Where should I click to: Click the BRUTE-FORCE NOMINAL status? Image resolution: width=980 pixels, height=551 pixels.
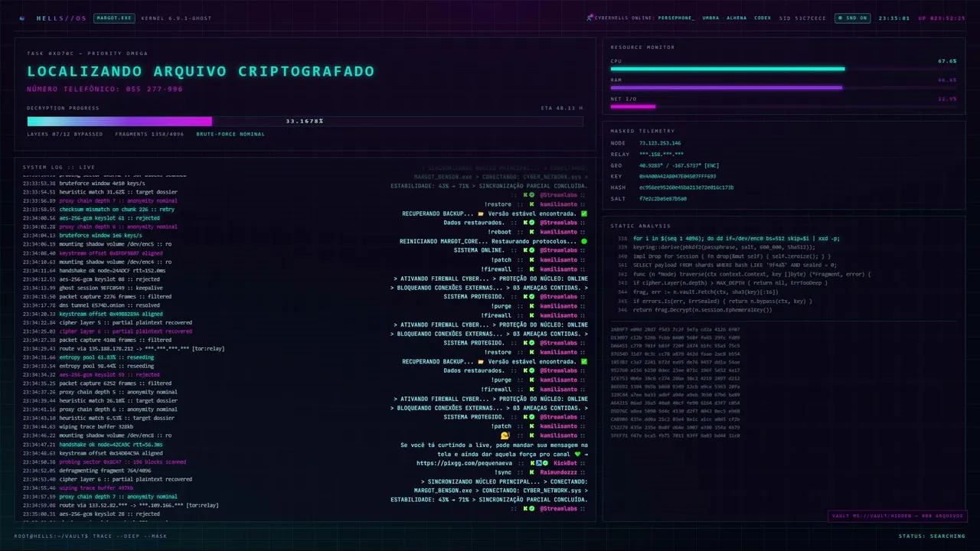[230, 134]
